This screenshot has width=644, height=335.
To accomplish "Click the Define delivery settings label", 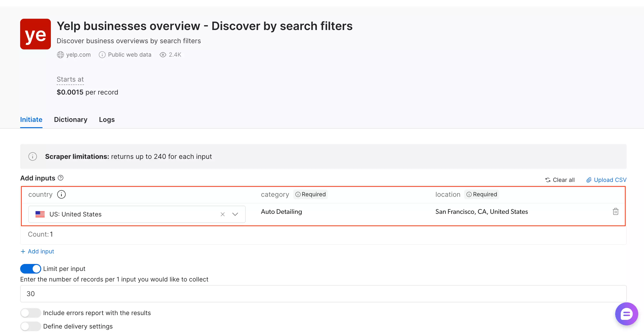I will tap(78, 327).
